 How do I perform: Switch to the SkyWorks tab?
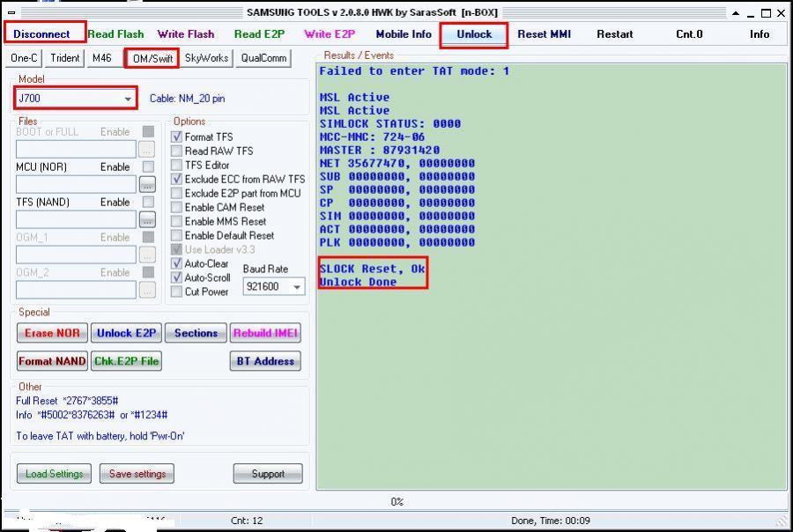point(206,57)
